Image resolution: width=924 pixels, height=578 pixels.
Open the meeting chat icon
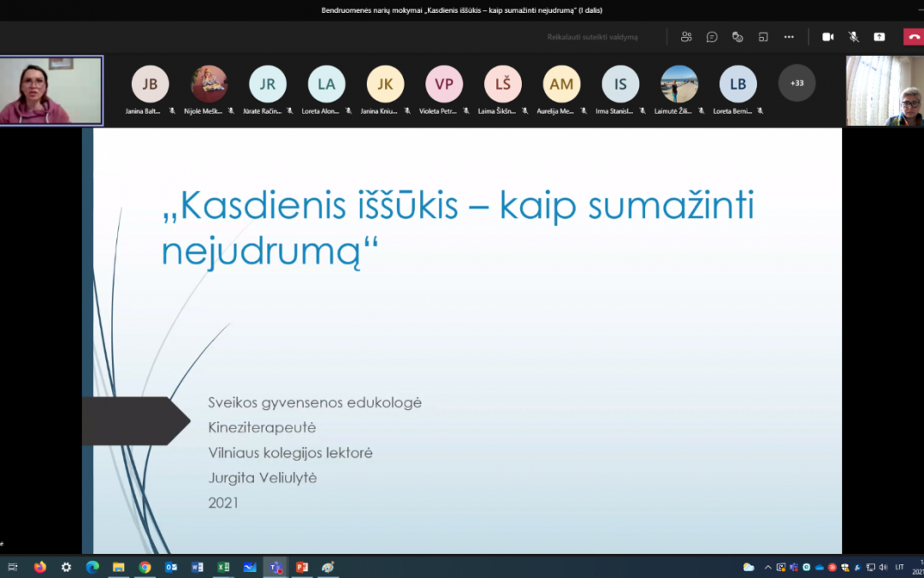click(712, 37)
